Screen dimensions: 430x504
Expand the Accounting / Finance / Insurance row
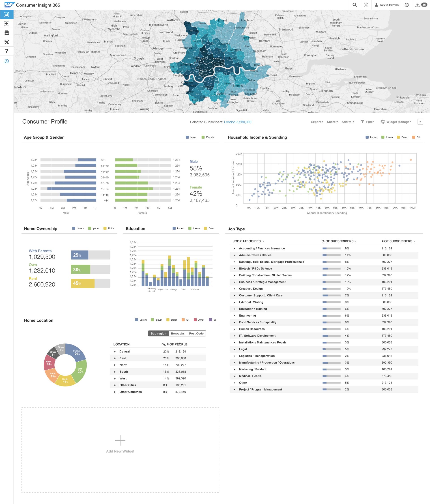click(x=234, y=248)
